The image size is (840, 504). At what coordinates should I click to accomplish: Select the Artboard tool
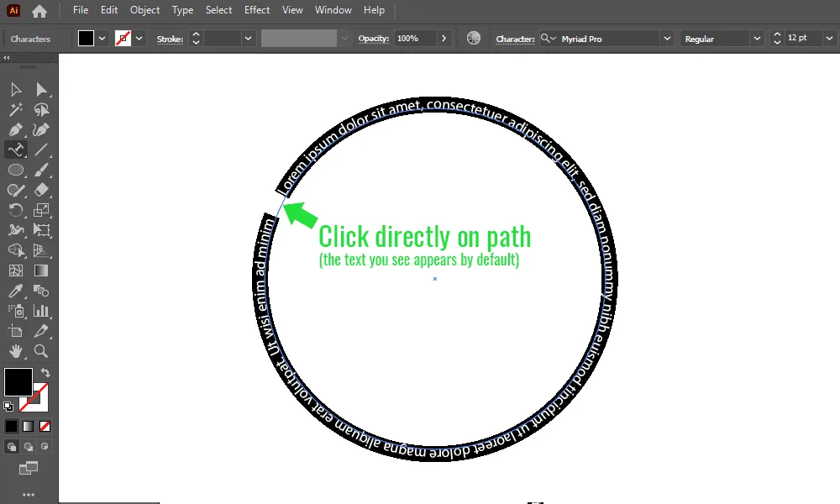pyautogui.click(x=16, y=331)
